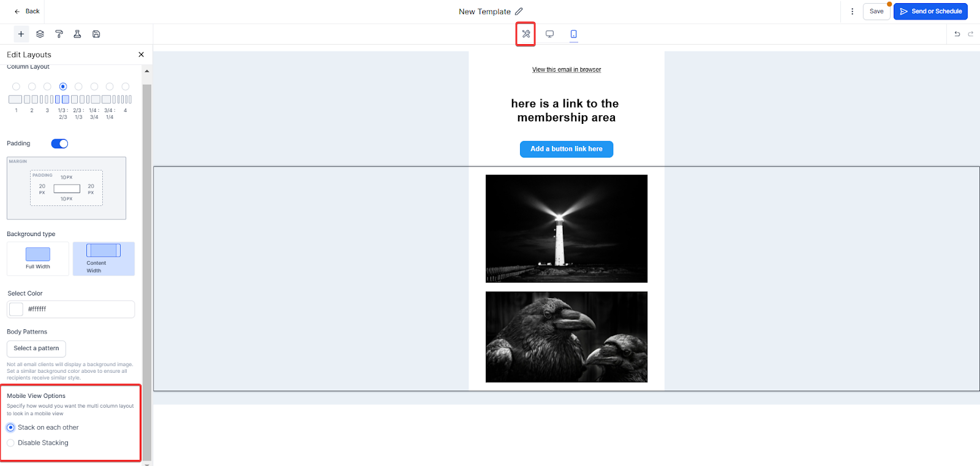Edit template name pencil icon
The image size is (980, 466).
pyautogui.click(x=519, y=11)
